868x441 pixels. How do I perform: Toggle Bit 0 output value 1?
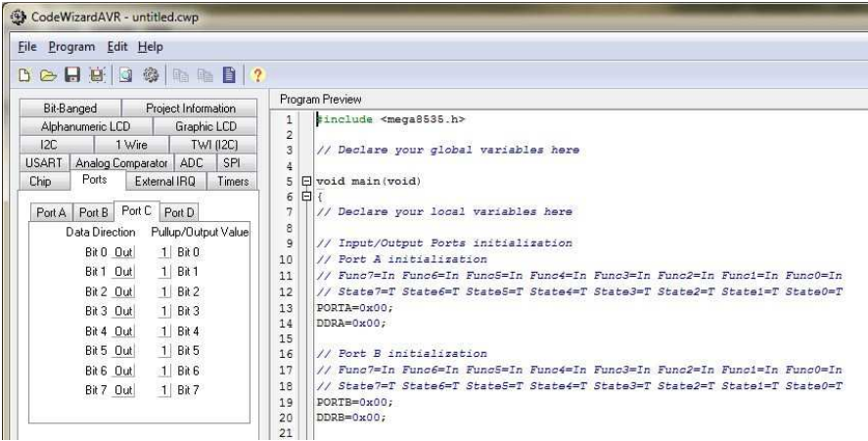point(164,252)
